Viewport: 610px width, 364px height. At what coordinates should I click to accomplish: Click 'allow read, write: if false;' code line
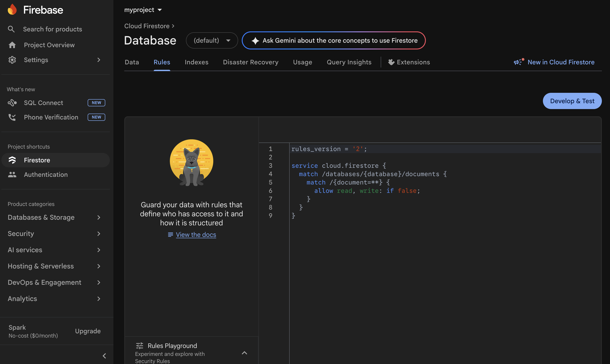(367, 191)
